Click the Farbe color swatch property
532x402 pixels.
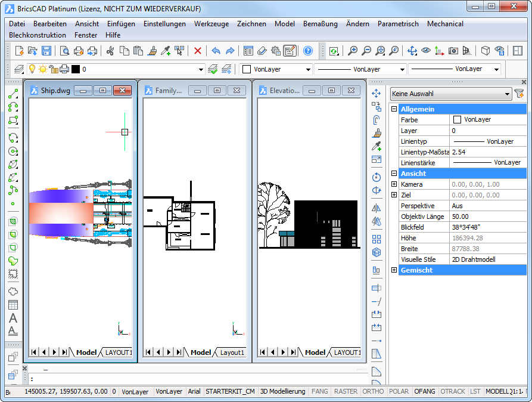coord(458,120)
